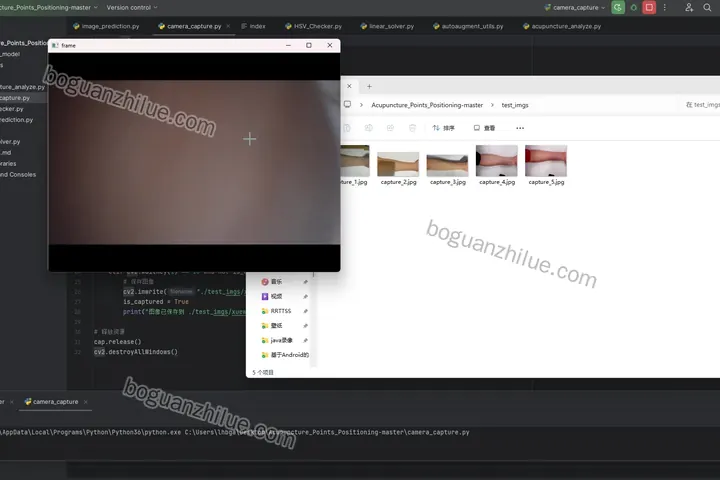
Task: Open the 排序 sort dropdown in Explorer
Action: [x=444, y=128]
